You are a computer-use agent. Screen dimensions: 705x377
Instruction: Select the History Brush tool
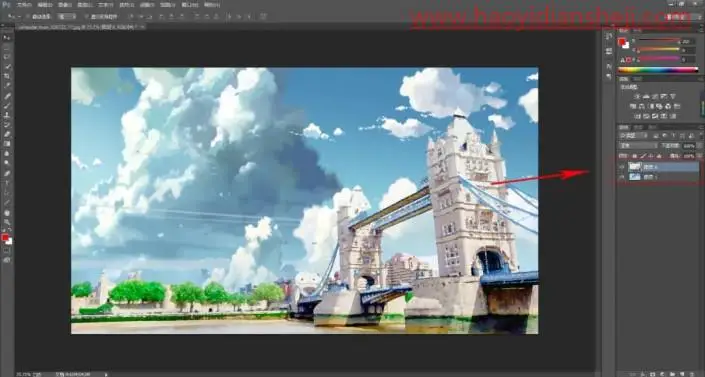coord(7,125)
